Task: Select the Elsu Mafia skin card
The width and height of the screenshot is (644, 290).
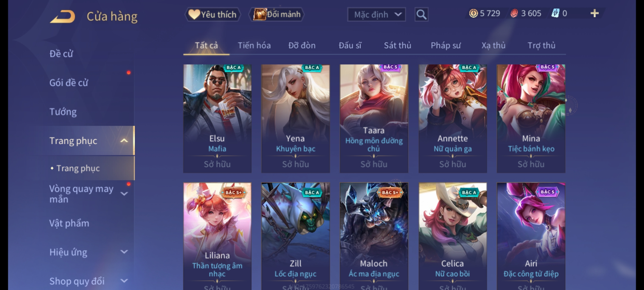Action: coord(217,118)
